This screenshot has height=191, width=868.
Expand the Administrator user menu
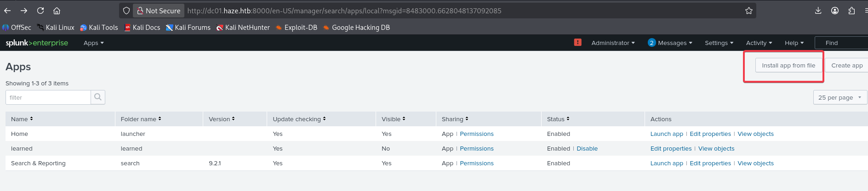613,43
